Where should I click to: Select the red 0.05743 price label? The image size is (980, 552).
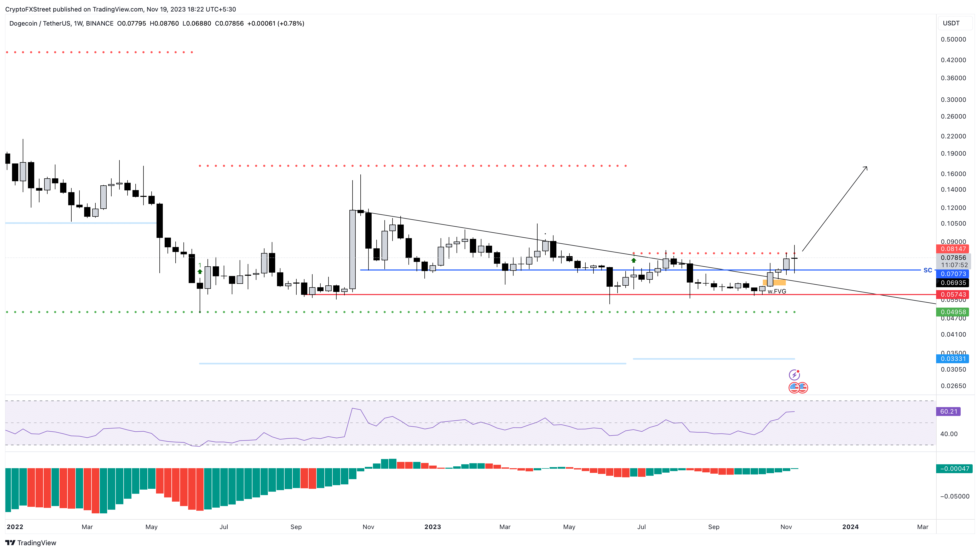[x=953, y=294]
